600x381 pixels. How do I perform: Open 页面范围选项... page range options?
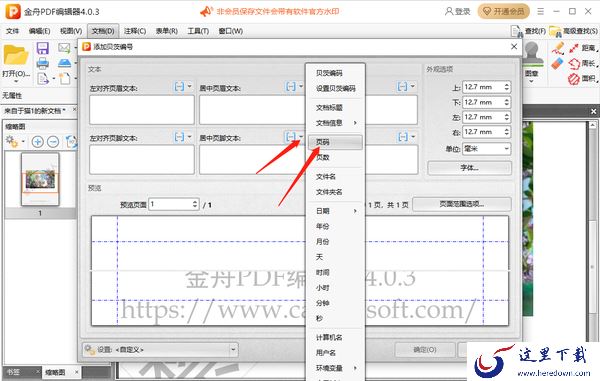click(x=461, y=204)
